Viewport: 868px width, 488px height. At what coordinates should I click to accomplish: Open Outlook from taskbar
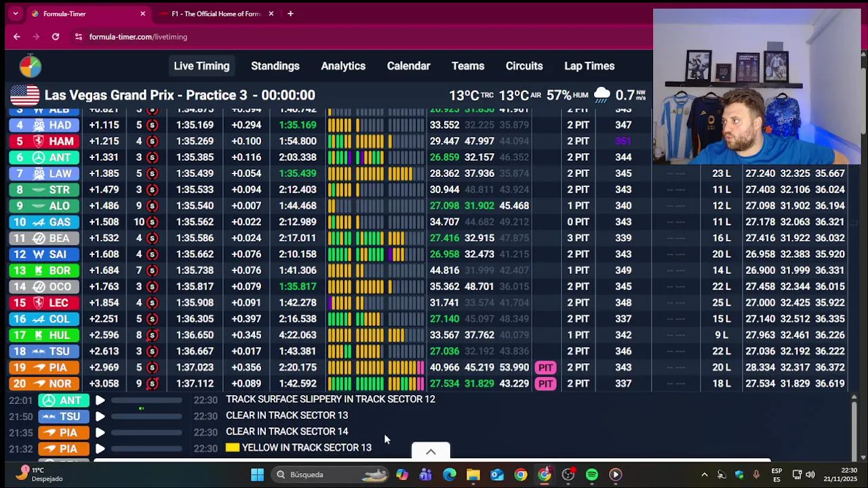point(497,474)
